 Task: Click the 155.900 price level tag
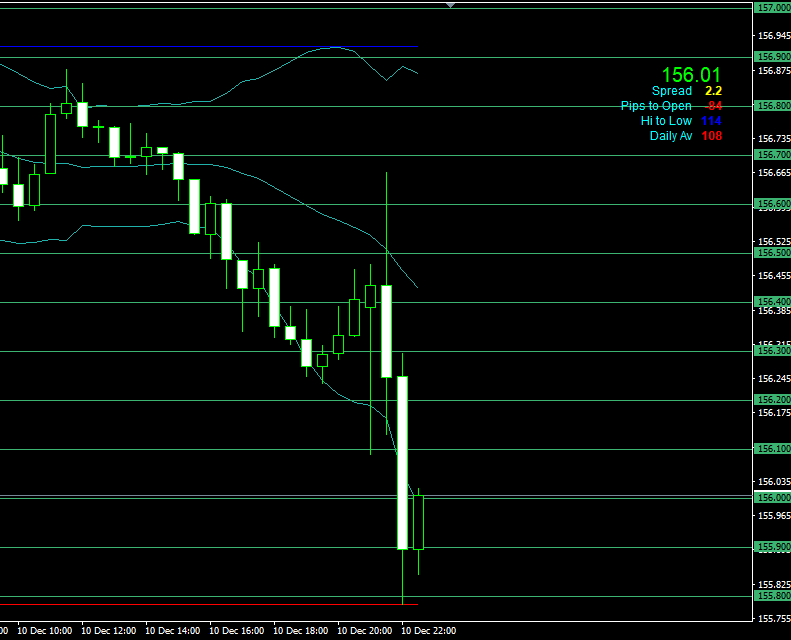[772, 547]
